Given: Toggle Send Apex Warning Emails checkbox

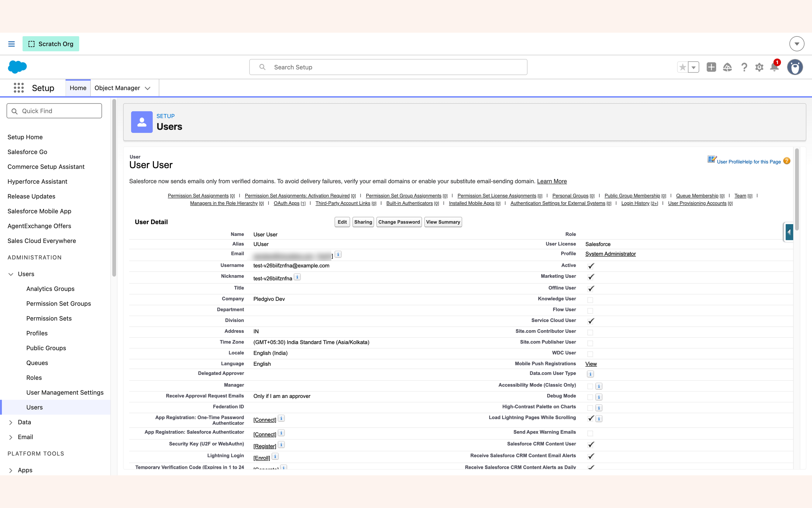Looking at the screenshot, I should point(590,433).
